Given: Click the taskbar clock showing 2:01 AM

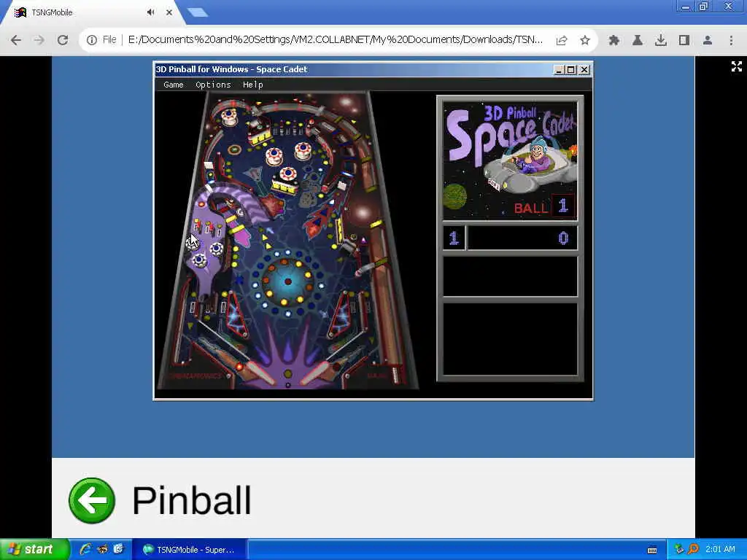Looking at the screenshot, I should 720,549.
